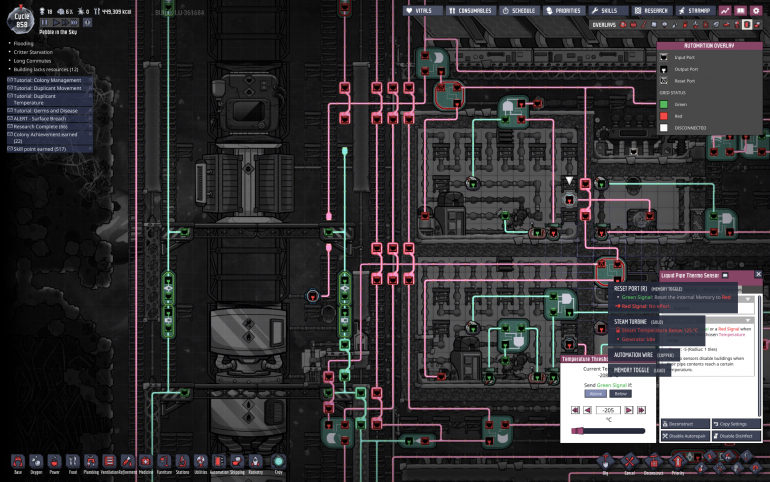Screen dimensions: 770x482
Task: Open the Automation build category
Action: (219, 462)
